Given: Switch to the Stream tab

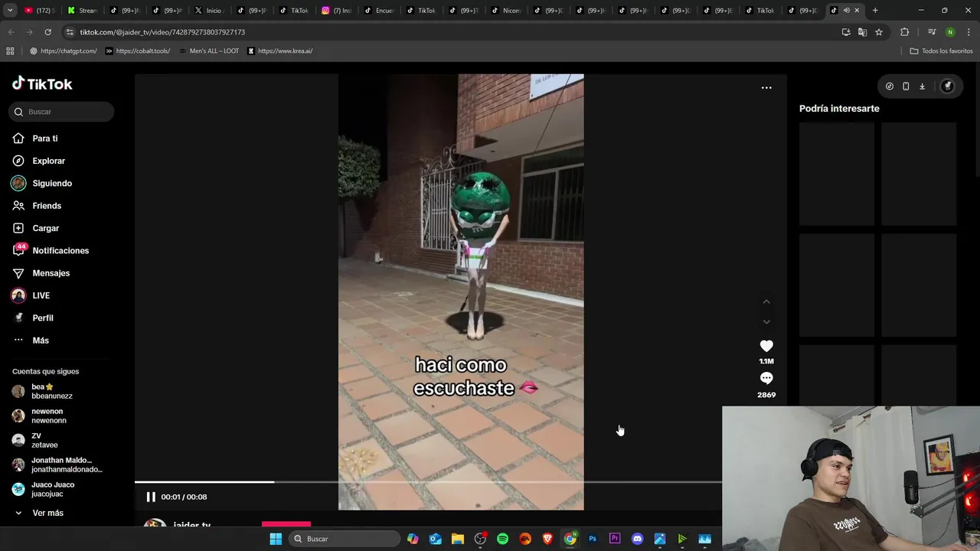Looking at the screenshot, I should [x=82, y=10].
